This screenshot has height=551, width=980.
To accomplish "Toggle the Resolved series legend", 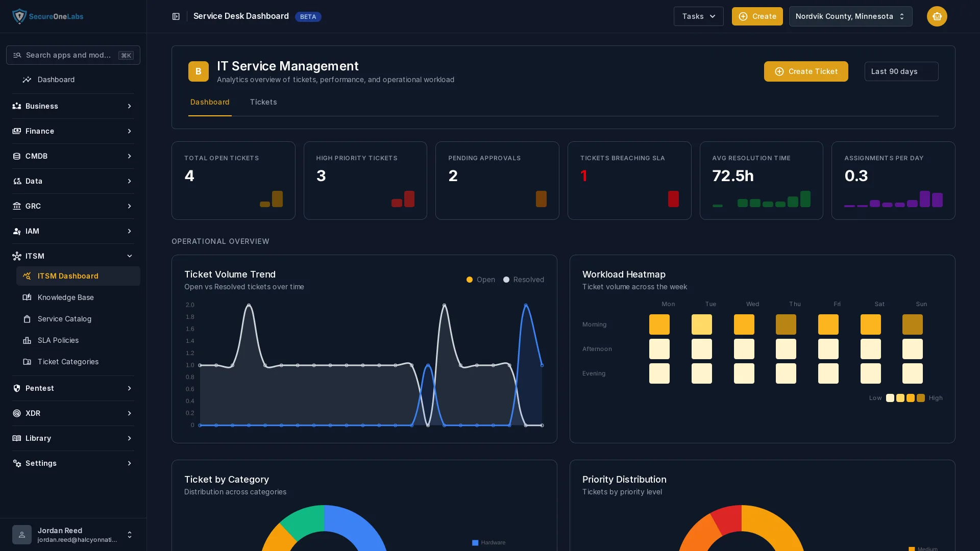I will point(524,280).
